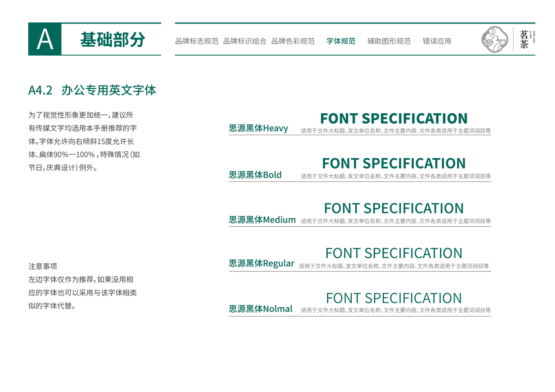The height and width of the screenshot is (392, 555).
Task: Click the 基础部分 section title
Action: (x=113, y=39)
